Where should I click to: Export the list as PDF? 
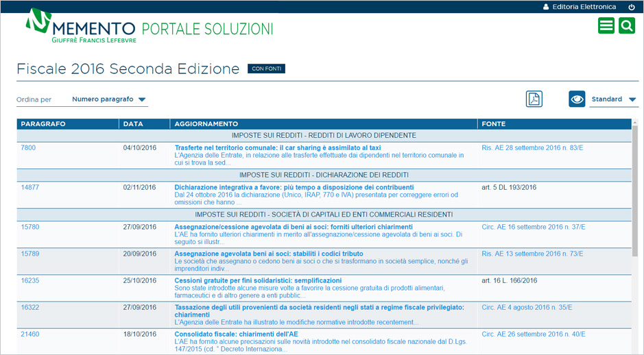[x=534, y=99]
